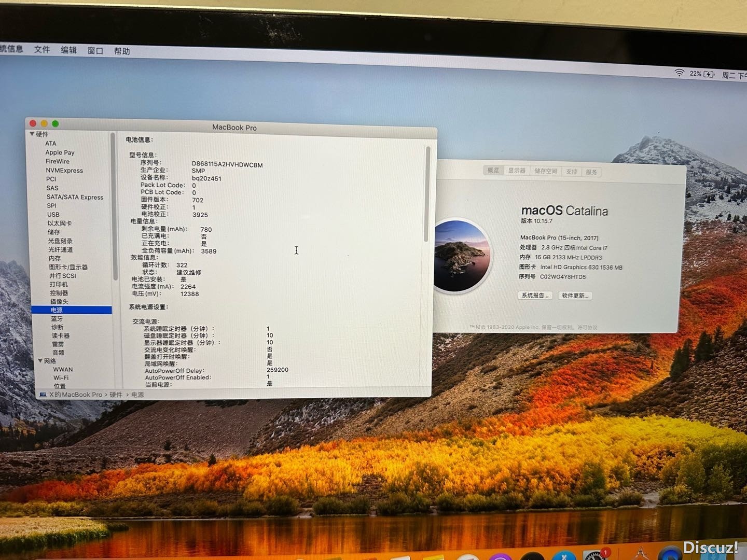
Task: Click the sidebar vertical scrollbar
Action: click(114, 207)
